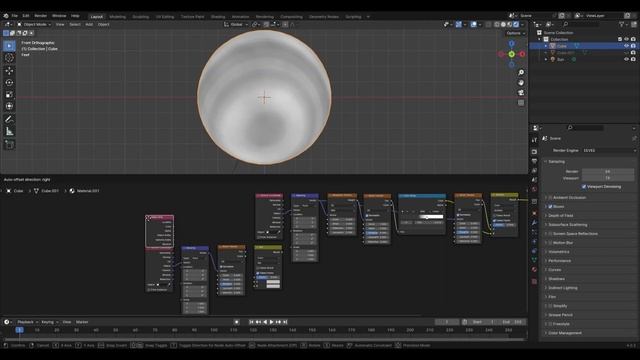The width and height of the screenshot is (640, 360).
Task: Enable the Simplify checkbox
Action: 550,306
